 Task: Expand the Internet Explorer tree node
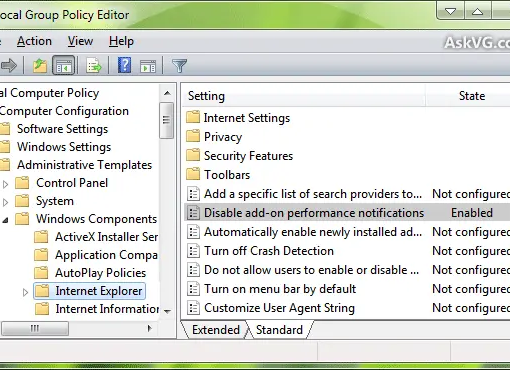[25, 292]
